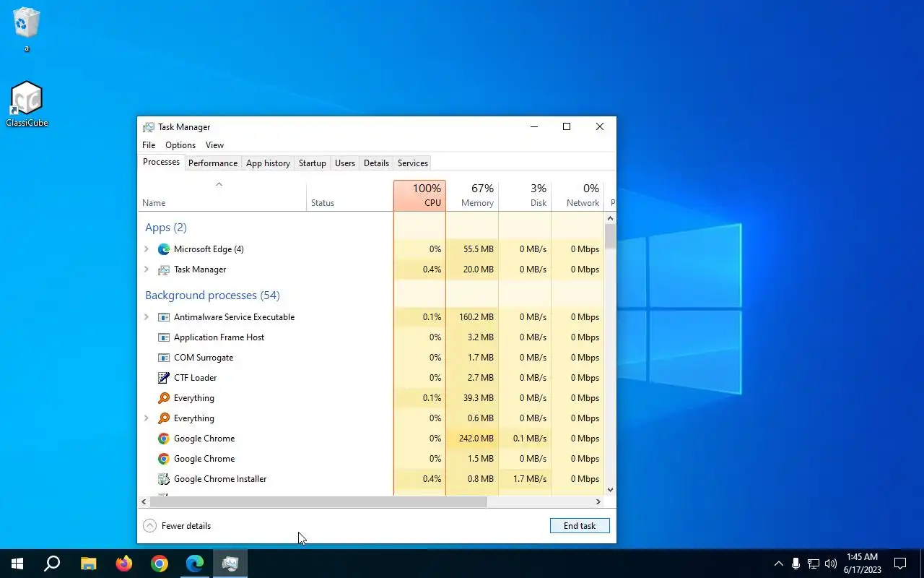Switch to Microsoft Edge in the taskbar
The height and width of the screenshot is (578, 924).
pos(195,564)
